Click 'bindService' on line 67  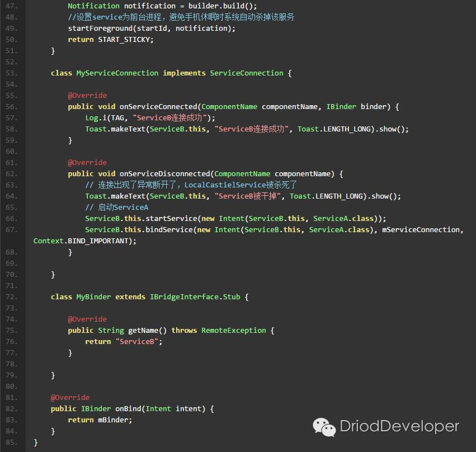pos(169,230)
